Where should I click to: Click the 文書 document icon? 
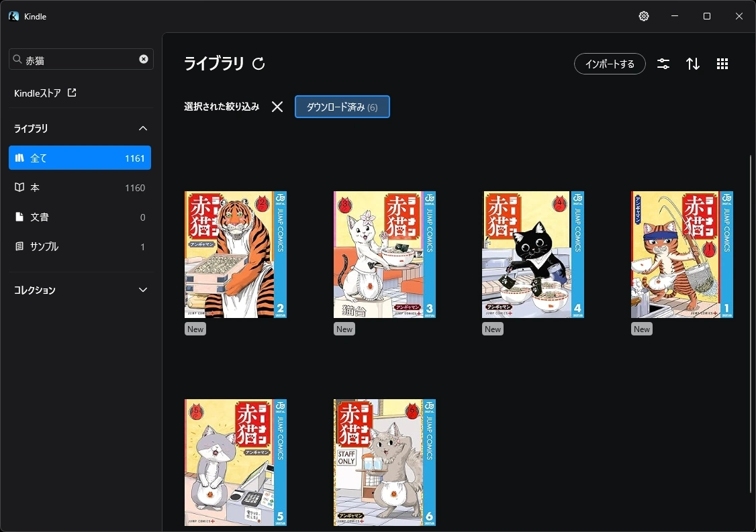(19, 217)
